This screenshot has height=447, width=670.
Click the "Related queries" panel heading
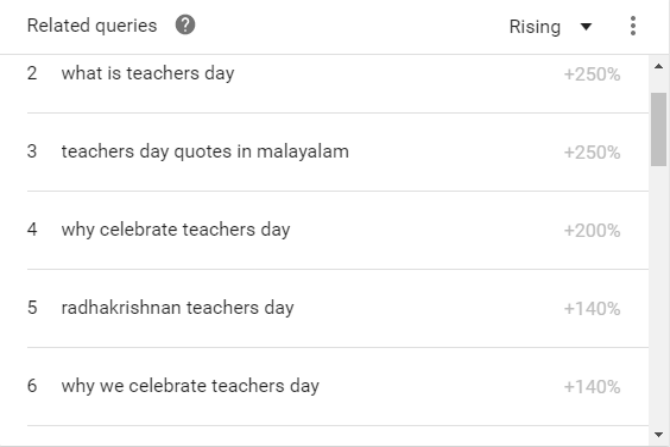click(x=92, y=26)
